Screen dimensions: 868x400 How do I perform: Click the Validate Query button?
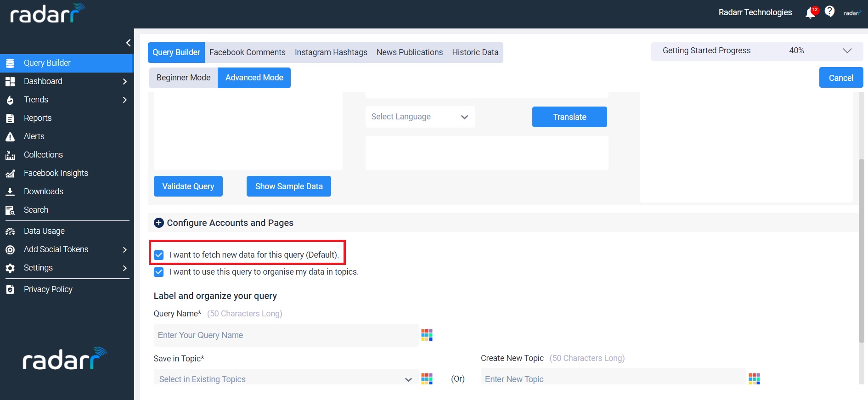coord(188,186)
